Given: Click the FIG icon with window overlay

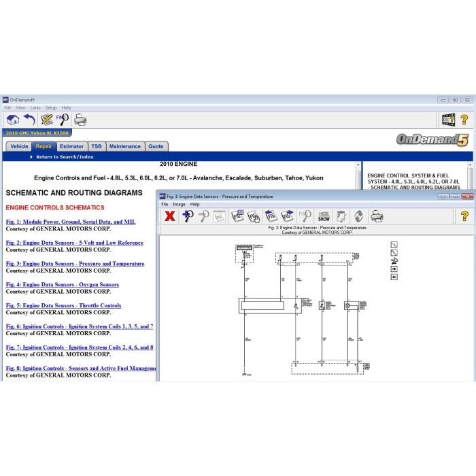Looking at the screenshot, I should coord(237,216).
